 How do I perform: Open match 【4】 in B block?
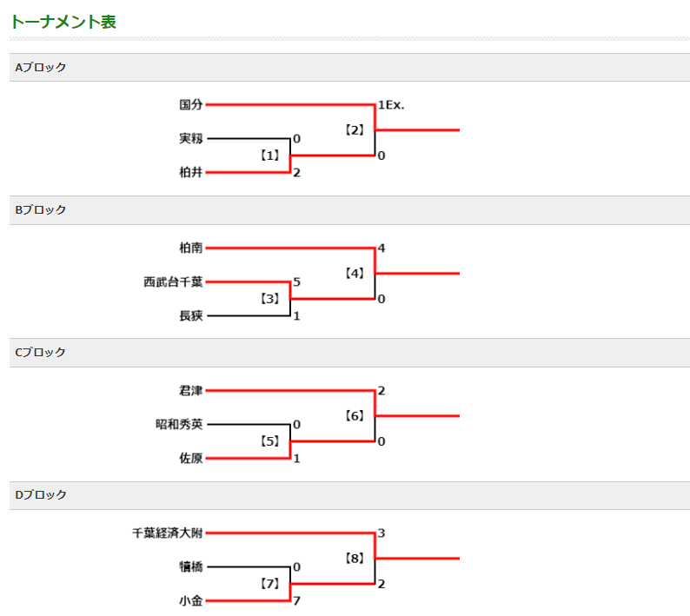(355, 273)
